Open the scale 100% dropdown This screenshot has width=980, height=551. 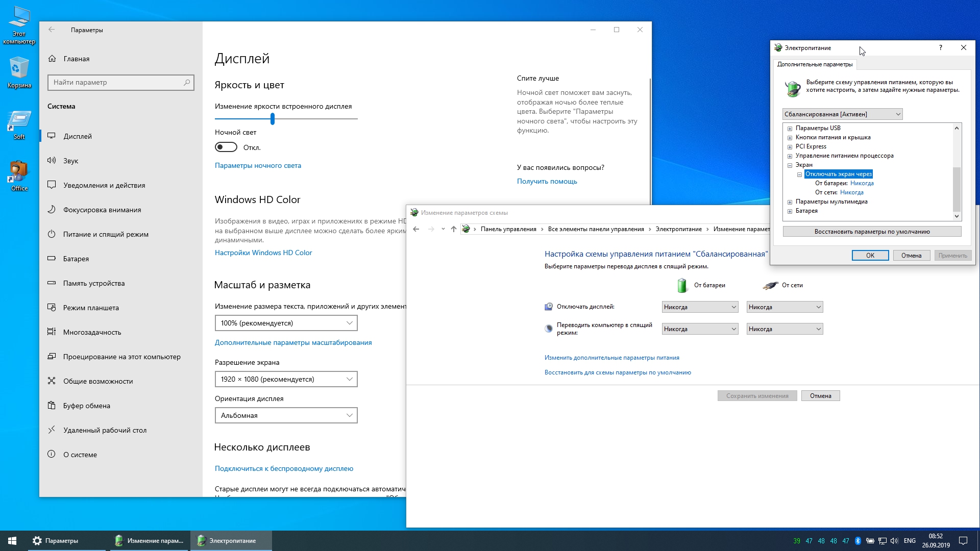(286, 323)
